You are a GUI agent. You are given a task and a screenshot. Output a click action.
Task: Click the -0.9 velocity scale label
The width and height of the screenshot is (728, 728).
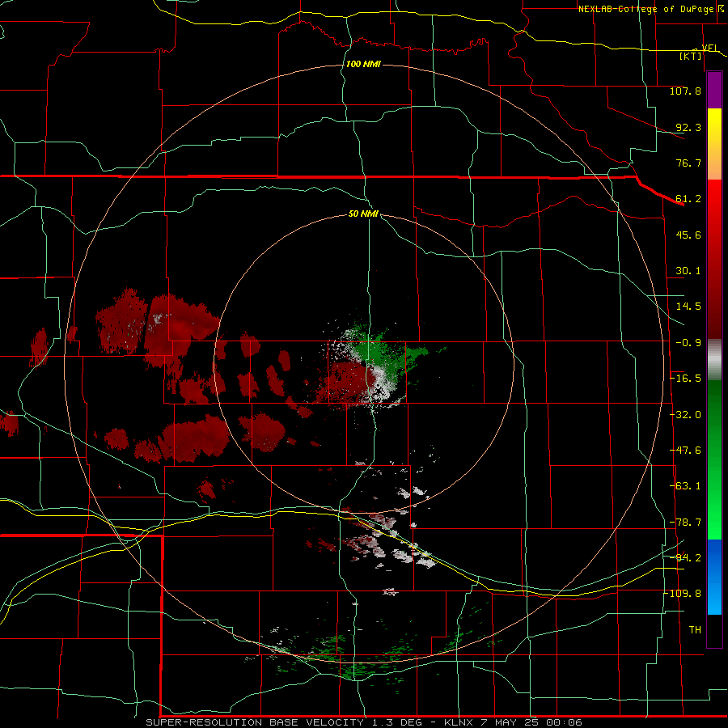point(688,343)
